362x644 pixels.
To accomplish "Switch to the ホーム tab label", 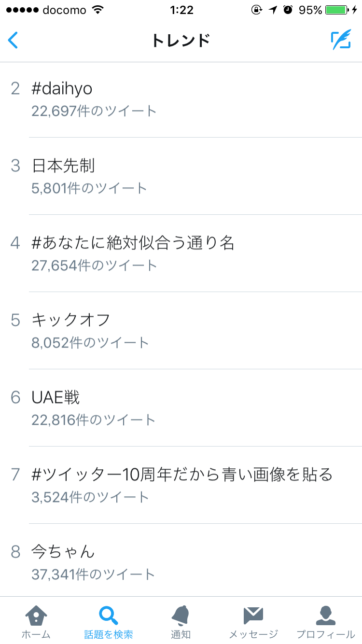I will click(36, 634).
